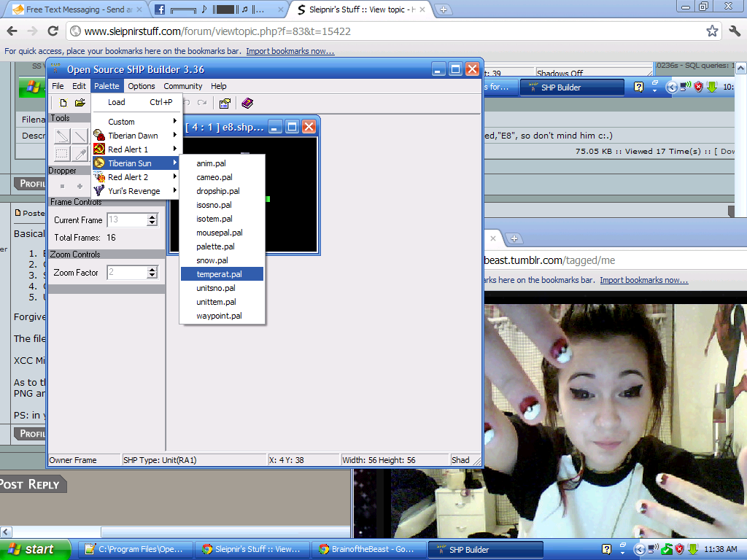The height and width of the screenshot is (560, 747).
Task: Click the network connection icon in bottom tray
Action: 654,549
